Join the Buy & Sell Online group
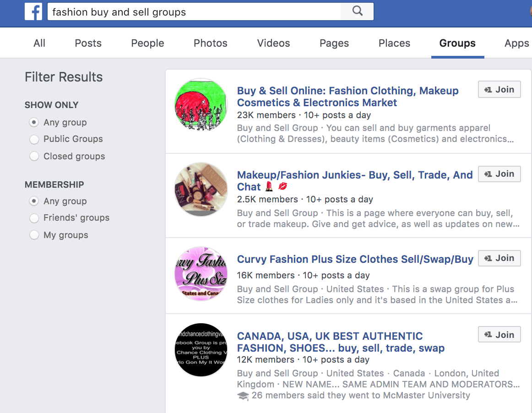The image size is (532, 413). pos(499,90)
